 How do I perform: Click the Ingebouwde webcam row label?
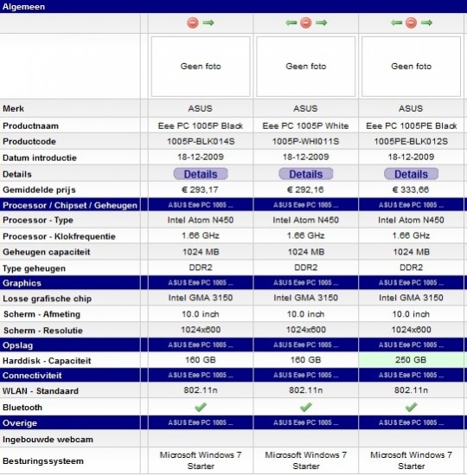click(x=48, y=440)
